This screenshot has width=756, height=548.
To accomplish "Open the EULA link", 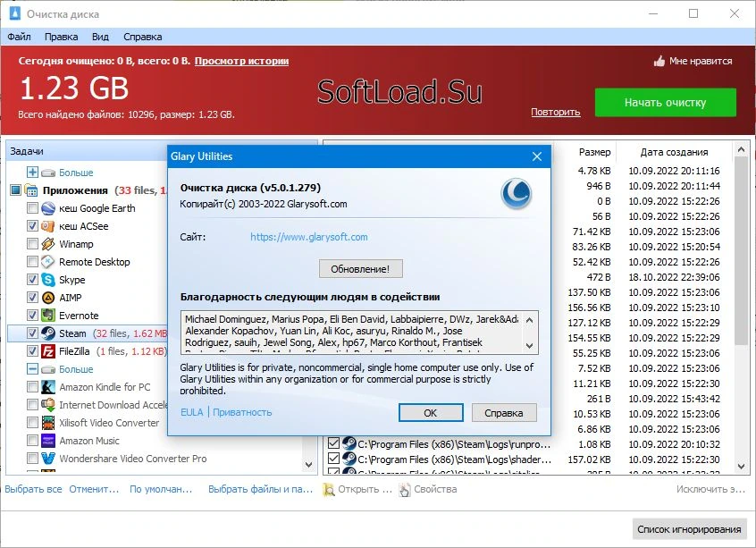I will click(192, 412).
